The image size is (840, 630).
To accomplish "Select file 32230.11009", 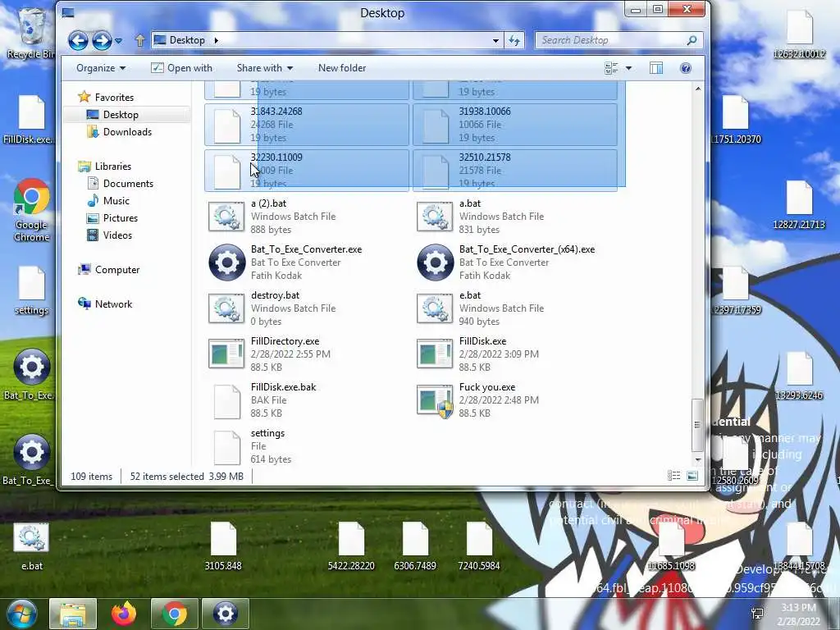I will click(x=307, y=171).
